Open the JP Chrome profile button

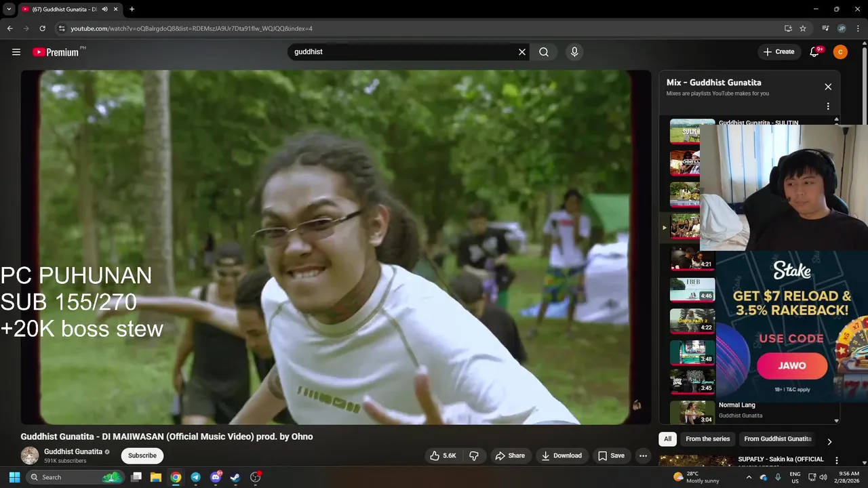coord(842,28)
